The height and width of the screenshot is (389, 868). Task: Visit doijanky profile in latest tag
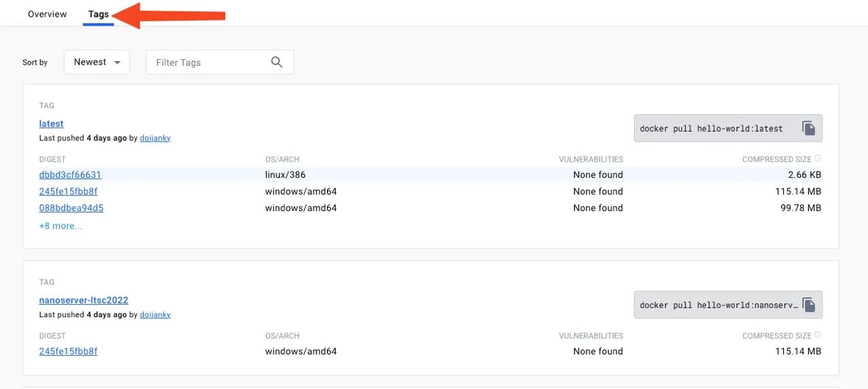pos(155,138)
